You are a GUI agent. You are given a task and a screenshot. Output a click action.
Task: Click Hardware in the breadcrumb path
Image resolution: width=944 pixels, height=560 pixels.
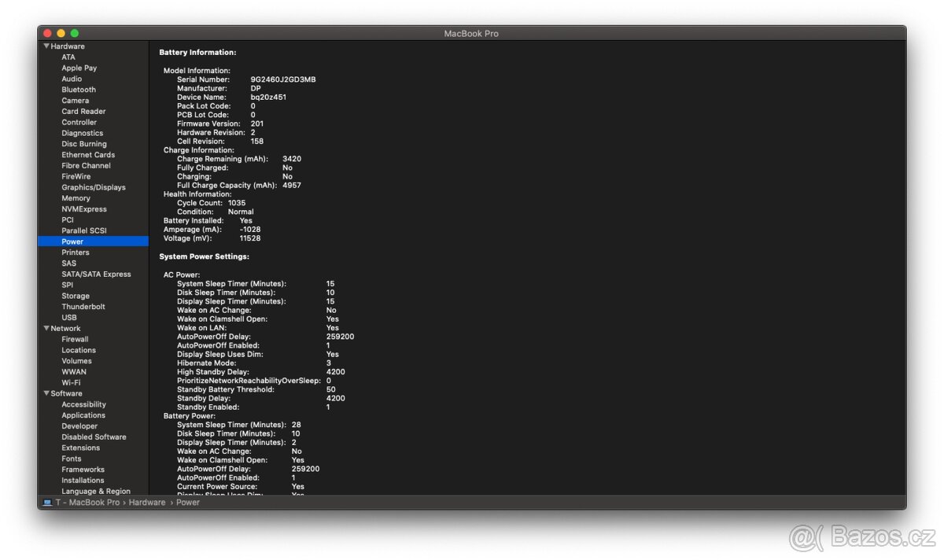[146, 502]
